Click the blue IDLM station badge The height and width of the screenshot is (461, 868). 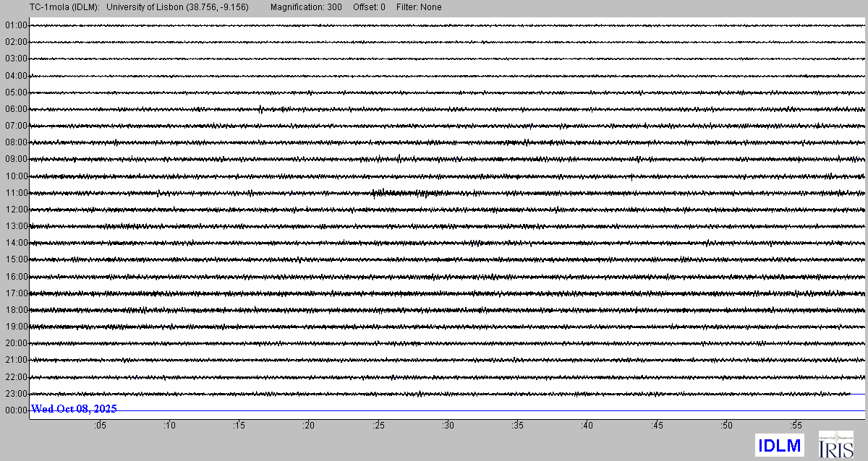click(x=779, y=444)
